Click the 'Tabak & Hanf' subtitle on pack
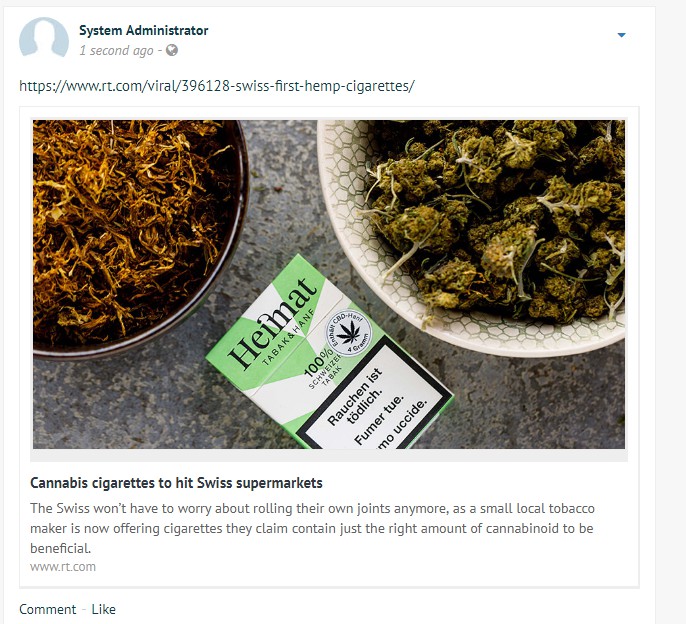Screen dimensions: 686x624 (289, 337)
